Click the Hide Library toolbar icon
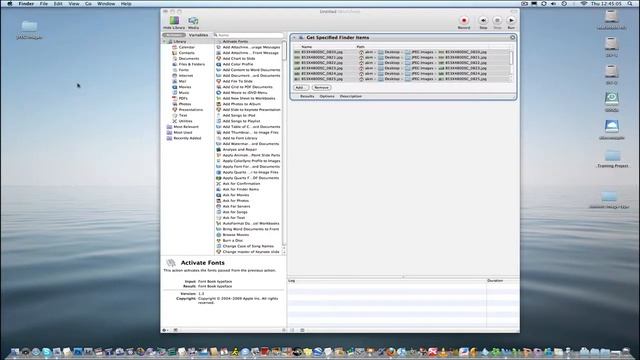This screenshot has height=360, width=640. coord(174,22)
